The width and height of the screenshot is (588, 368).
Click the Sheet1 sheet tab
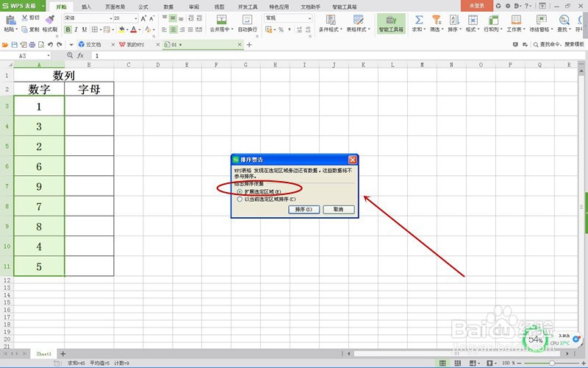coord(43,354)
